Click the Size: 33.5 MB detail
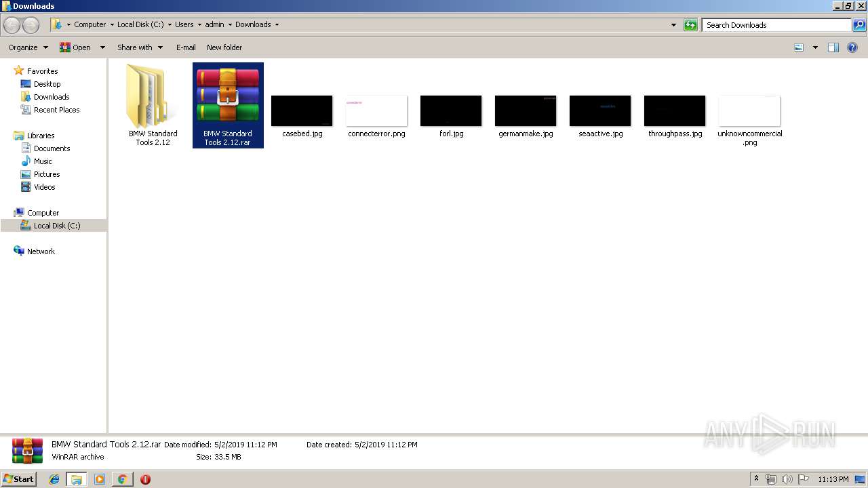 coord(218,457)
